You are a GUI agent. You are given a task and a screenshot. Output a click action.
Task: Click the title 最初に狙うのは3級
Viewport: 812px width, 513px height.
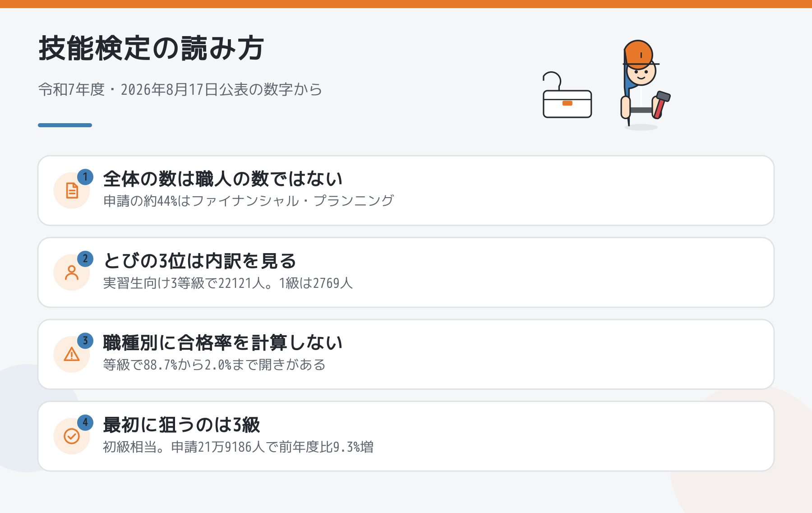[x=181, y=425]
